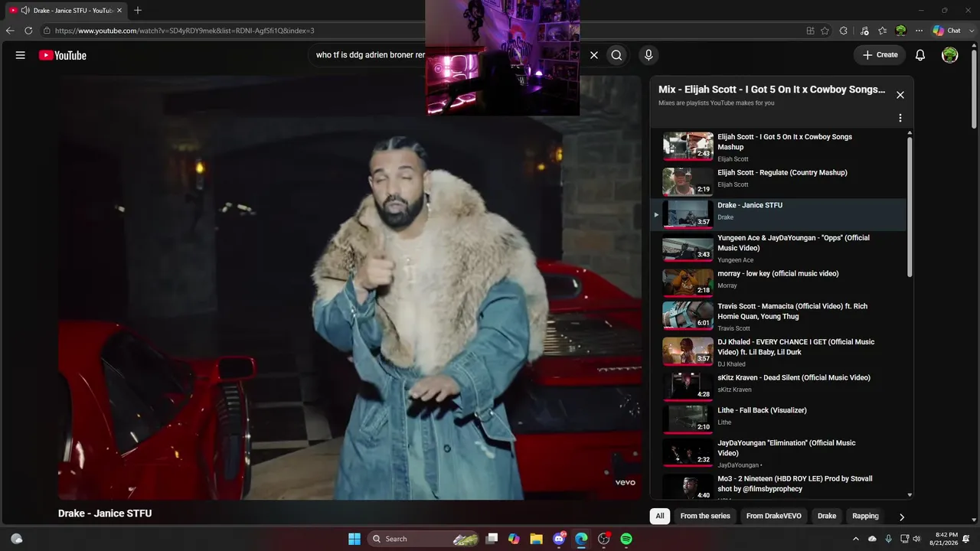Open the Mix playlist three-dot options
This screenshot has height=551, width=980.
[900, 118]
